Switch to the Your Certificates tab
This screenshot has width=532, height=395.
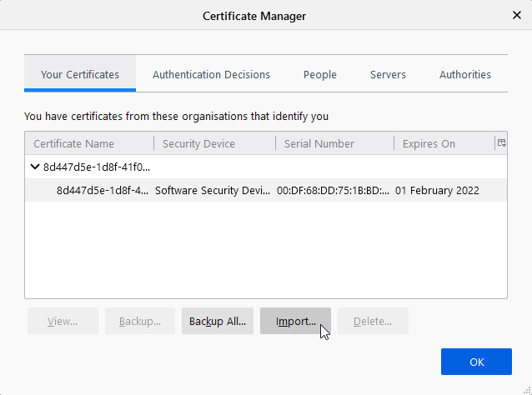tap(80, 74)
